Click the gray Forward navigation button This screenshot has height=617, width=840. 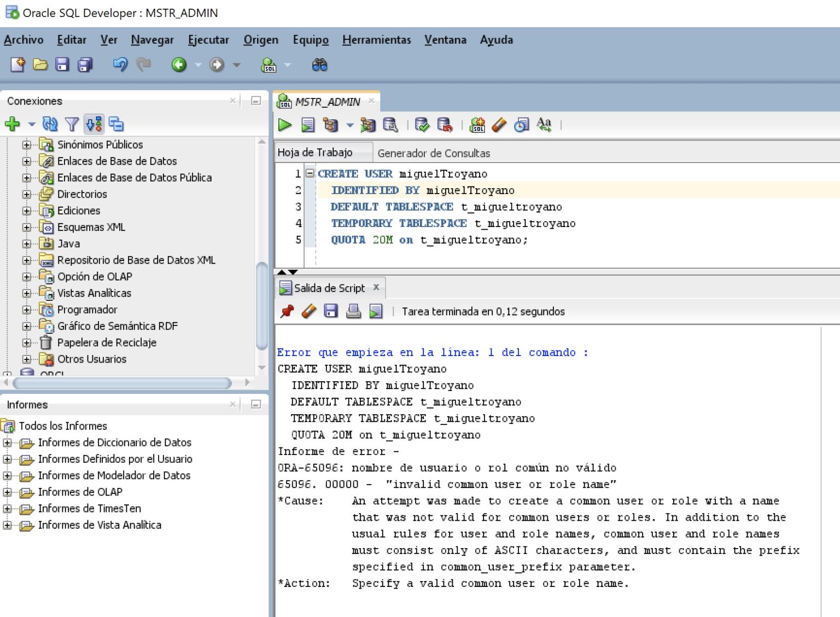(x=217, y=65)
